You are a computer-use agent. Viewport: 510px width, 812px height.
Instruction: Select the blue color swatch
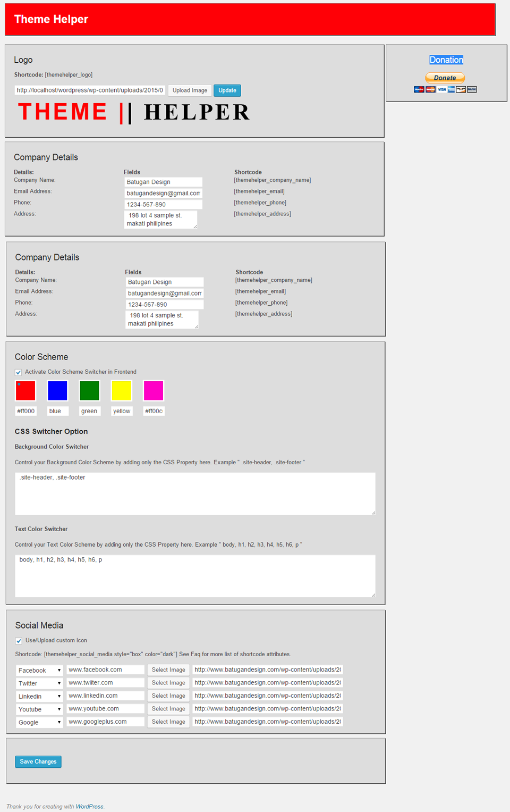pos(57,391)
